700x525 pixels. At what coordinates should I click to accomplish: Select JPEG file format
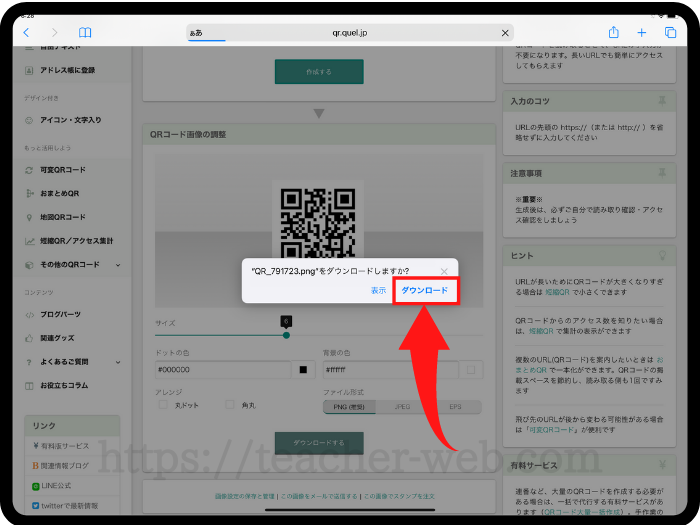click(x=402, y=407)
